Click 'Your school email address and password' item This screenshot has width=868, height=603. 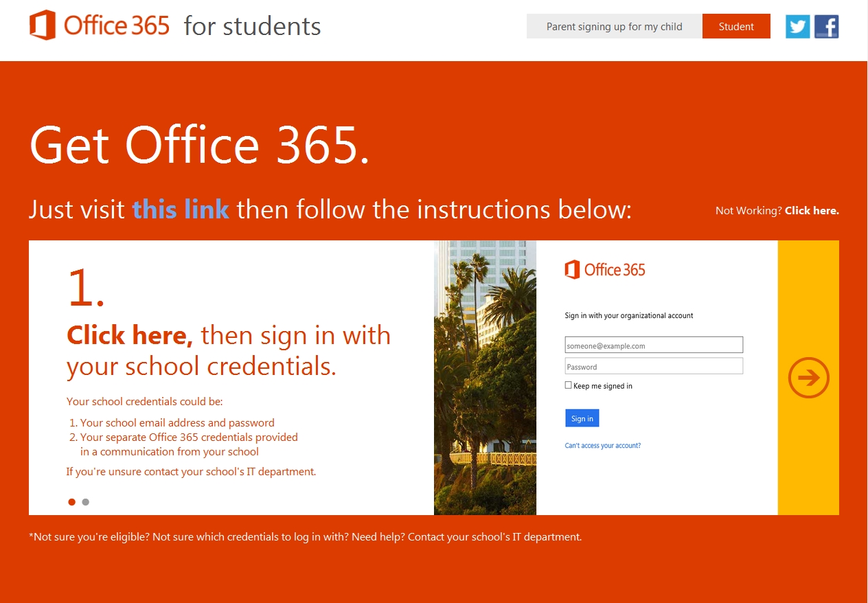[177, 423]
